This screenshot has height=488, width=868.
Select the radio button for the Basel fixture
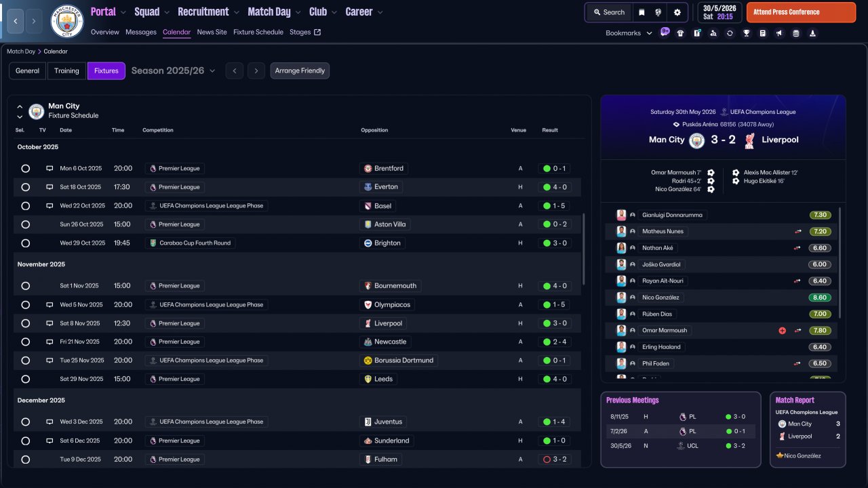[26, 206]
